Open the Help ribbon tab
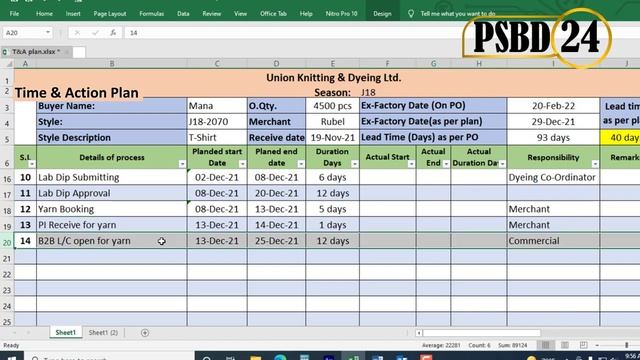The width and height of the screenshot is (640, 360). click(x=306, y=13)
